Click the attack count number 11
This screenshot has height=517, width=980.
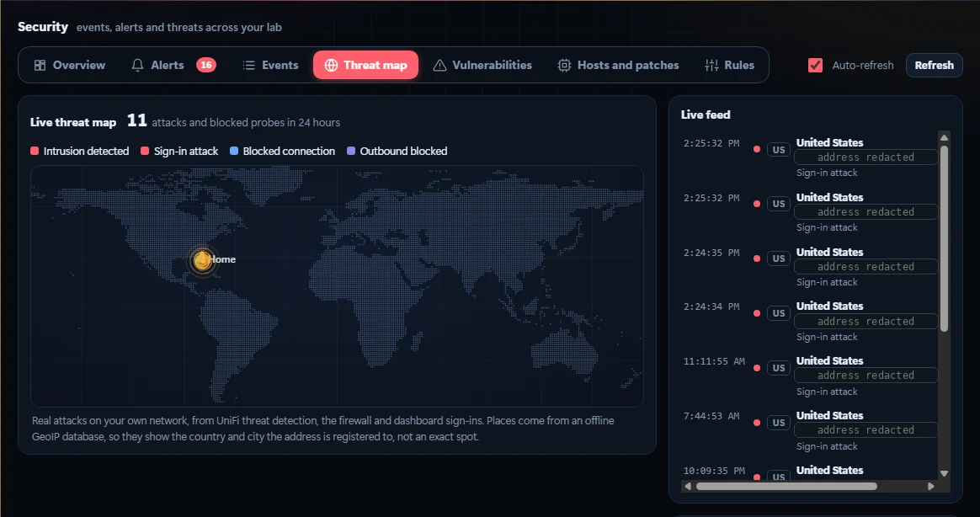(x=137, y=120)
